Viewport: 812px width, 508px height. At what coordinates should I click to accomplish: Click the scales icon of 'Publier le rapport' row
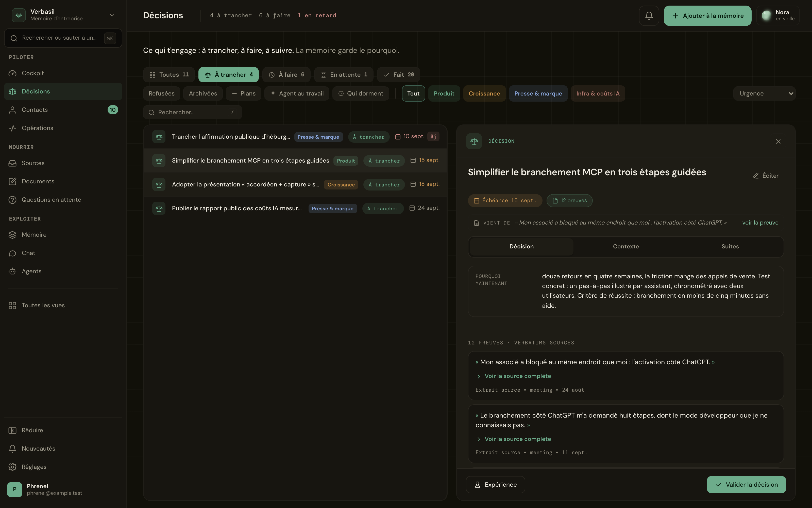[x=159, y=208]
